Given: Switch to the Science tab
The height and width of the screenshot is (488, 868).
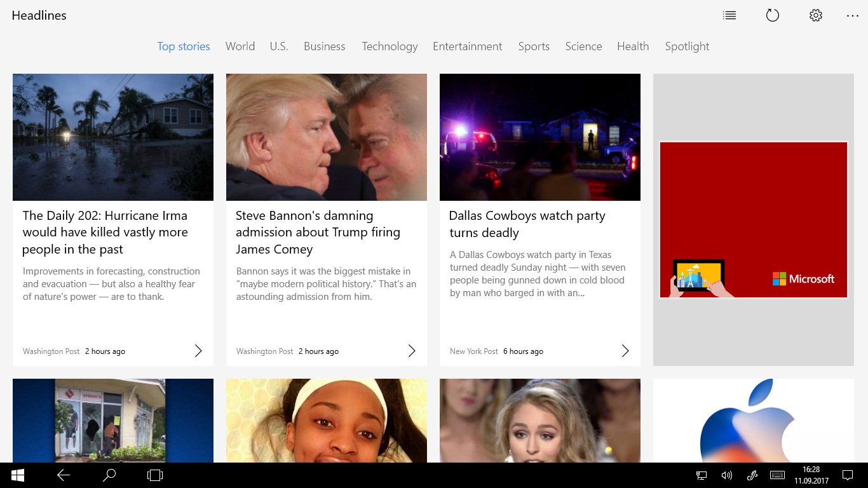Looking at the screenshot, I should tap(583, 46).
